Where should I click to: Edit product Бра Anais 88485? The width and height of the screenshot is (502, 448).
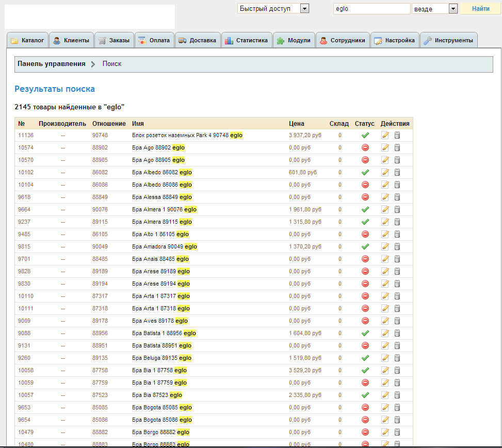click(385, 259)
